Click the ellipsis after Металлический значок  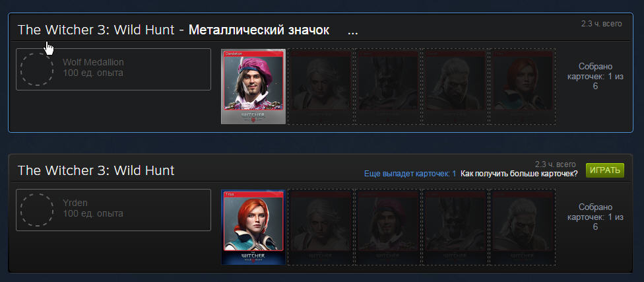(353, 31)
